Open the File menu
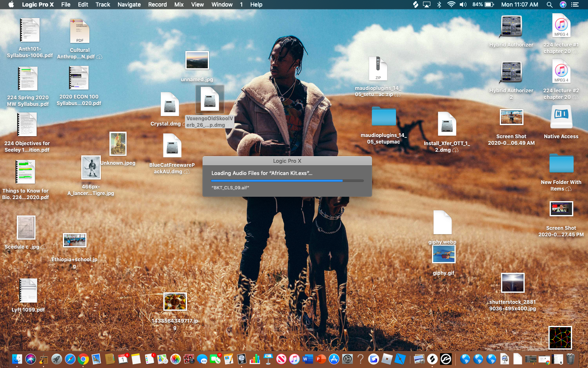 (x=66, y=4)
